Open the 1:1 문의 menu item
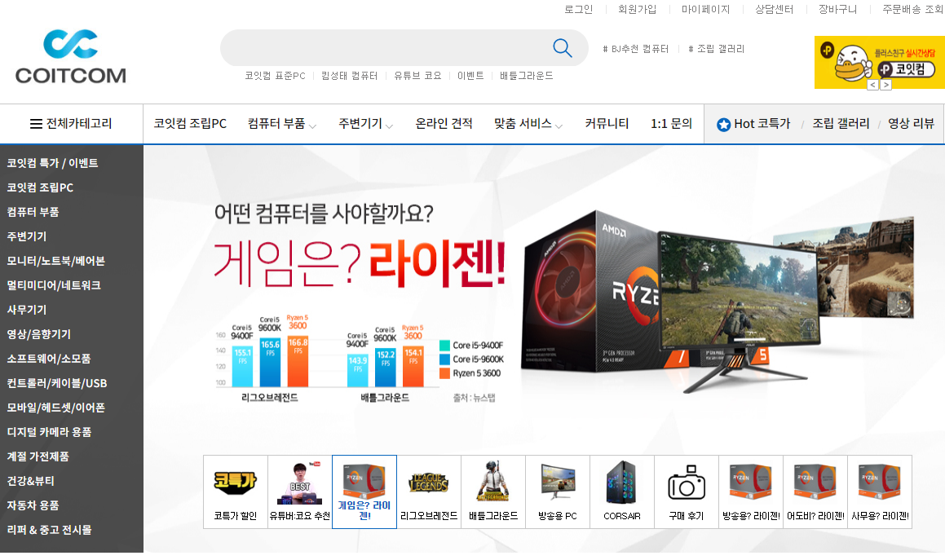Image resolution: width=945 pixels, height=560 pixels. pos(671,124)
